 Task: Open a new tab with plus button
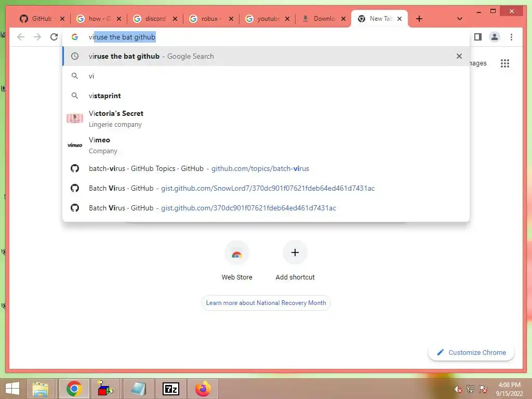pos(419,19)
